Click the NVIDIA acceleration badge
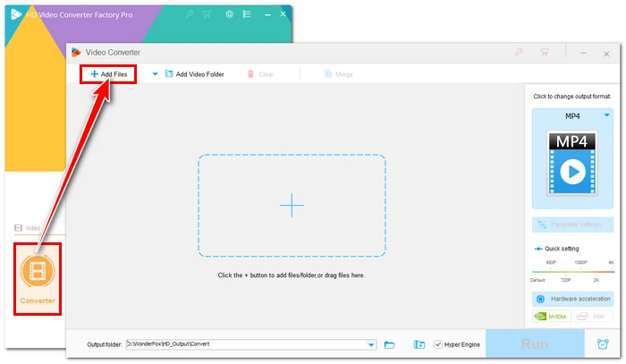The image size is (626, 364). tap(552, 317)
